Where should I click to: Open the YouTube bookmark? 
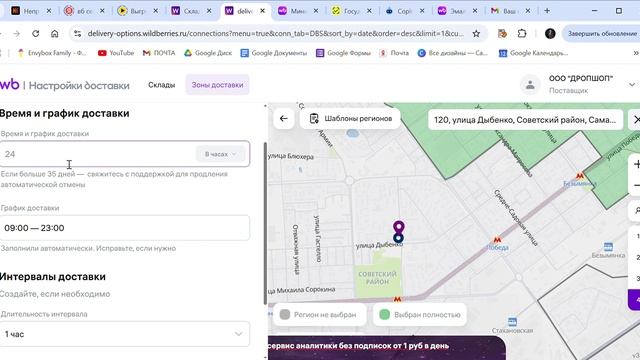tap(116, 53)
